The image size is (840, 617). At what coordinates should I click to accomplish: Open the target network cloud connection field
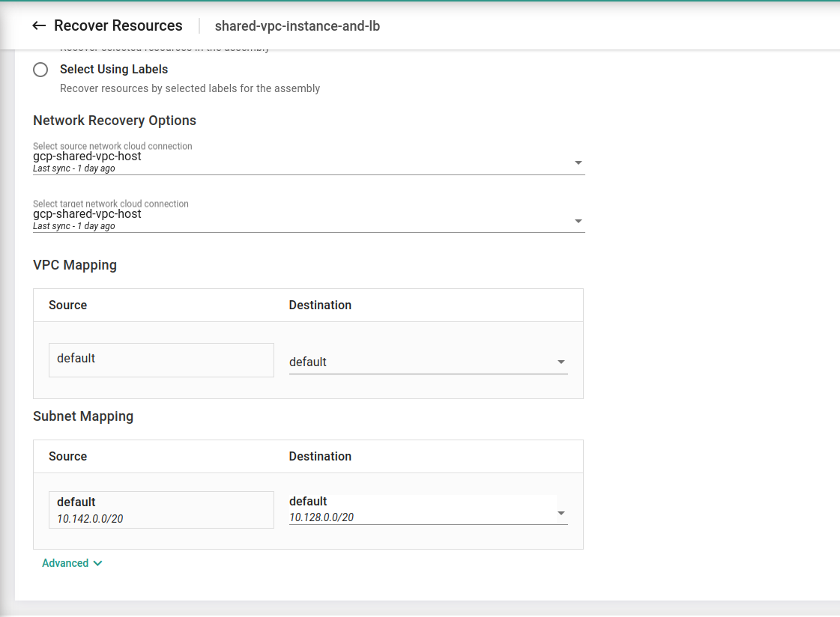[300, 216]
